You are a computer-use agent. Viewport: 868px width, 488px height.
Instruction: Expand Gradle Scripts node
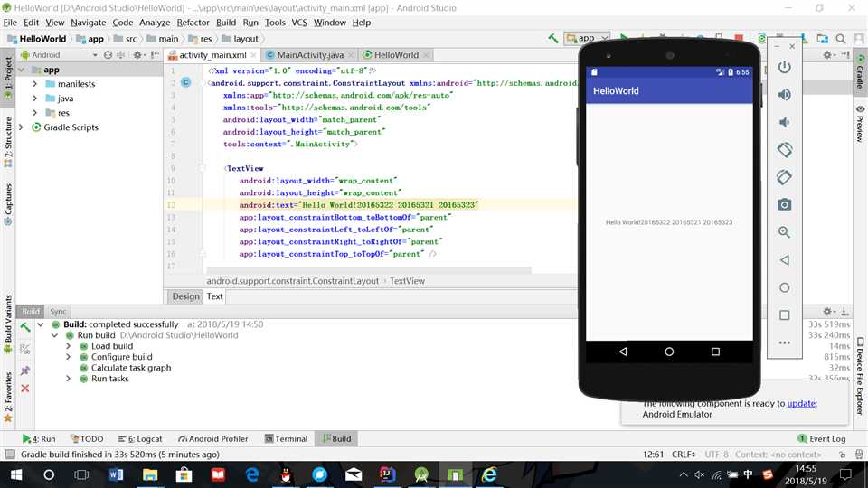coord(22,127)
